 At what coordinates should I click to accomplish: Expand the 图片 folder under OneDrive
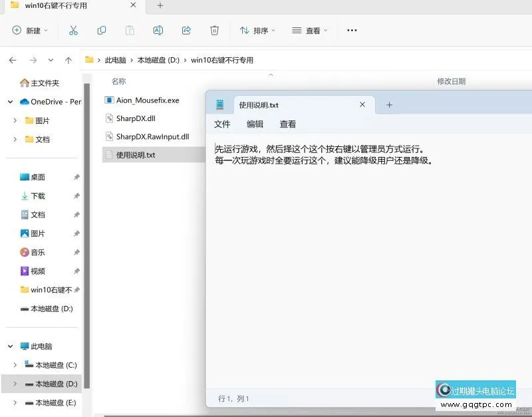[15, 120]
